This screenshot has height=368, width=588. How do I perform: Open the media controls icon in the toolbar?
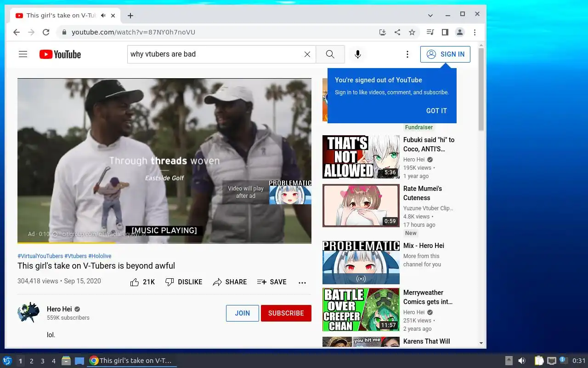[x=430, y=32]
